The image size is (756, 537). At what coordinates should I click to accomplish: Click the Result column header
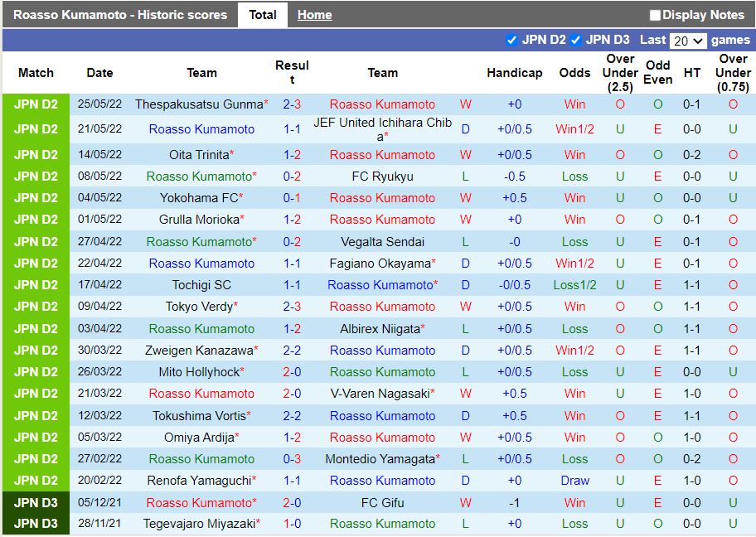pyautogui.click(x=292, y=72)
